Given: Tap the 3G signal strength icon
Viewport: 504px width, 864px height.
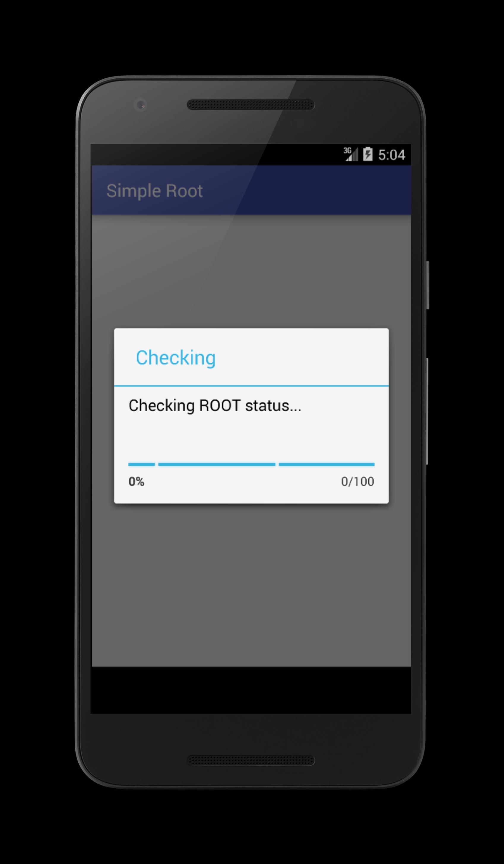Looking at the screenshot, I should 351,154.
